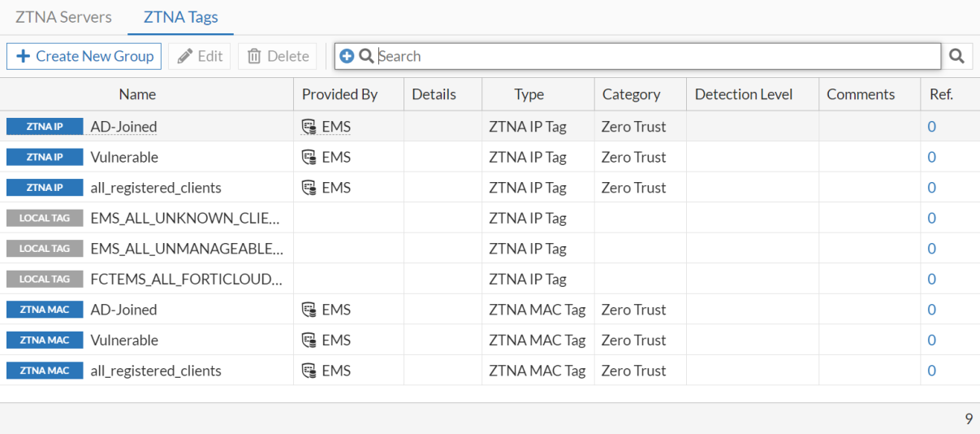
Task: Sort by the Type column header
Action: coord(529,94)
